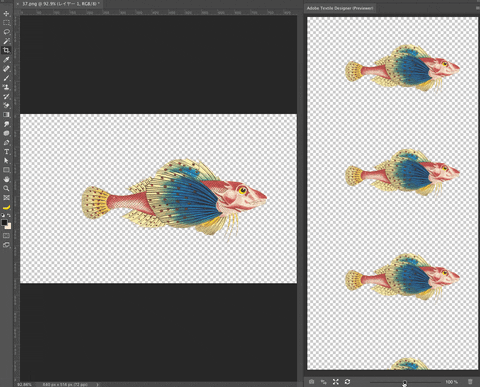The width and height of the screenshot is (480, 387).
Task: Select the Crop tool
Action: [6, 50]
